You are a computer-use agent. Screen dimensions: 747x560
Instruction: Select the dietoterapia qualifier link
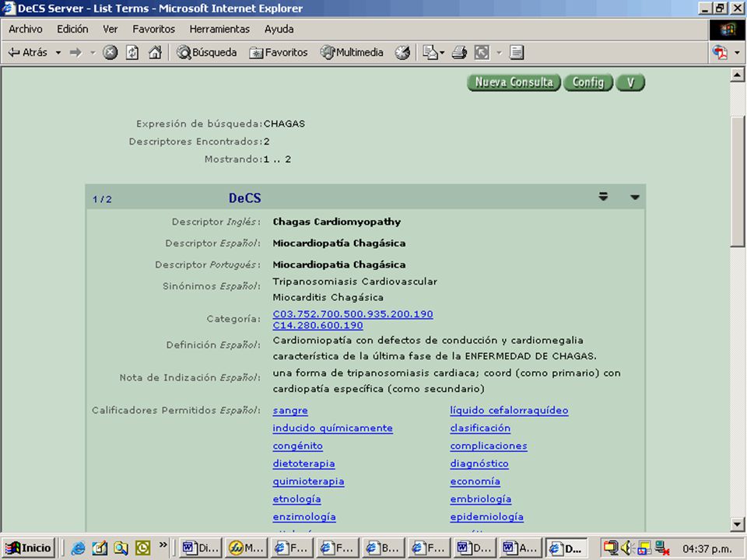[x=303, y=464]
